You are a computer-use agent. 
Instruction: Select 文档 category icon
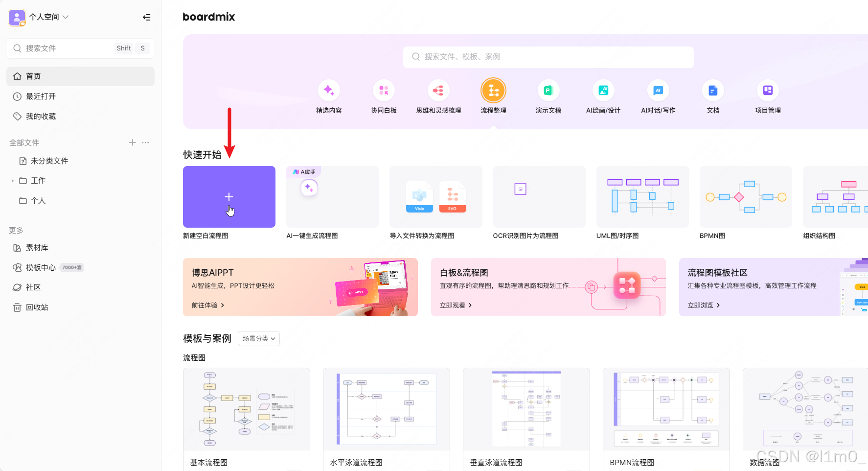point(713,91)
